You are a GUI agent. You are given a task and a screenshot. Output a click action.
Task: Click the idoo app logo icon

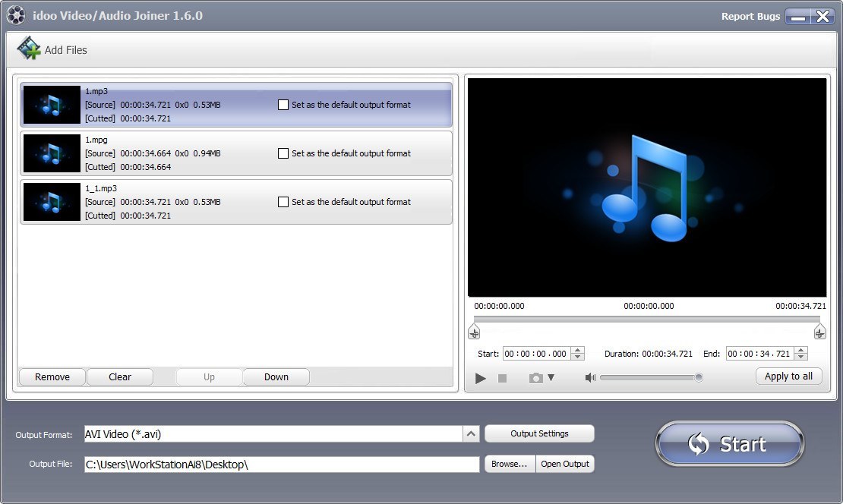coord(15,14)
